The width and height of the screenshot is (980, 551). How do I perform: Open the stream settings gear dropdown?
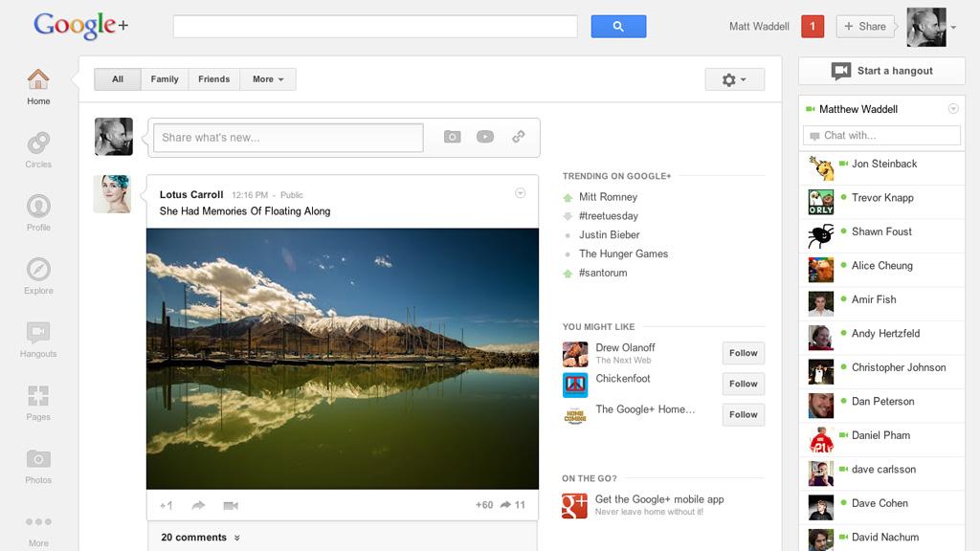[x=734, y=79]
